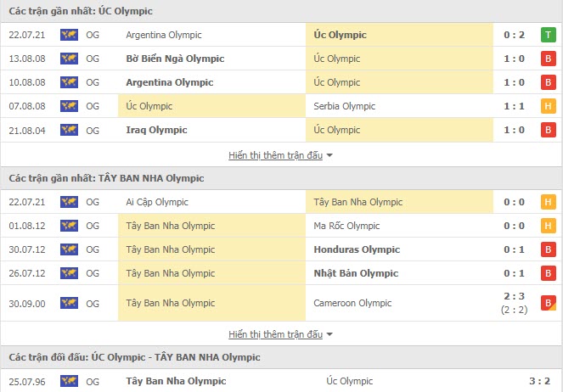Image resolution: width=563 pixels, height=392 pixels.
Task: Click the OG label in the Ma Rốc Olympic row
Action: [93, 226]
